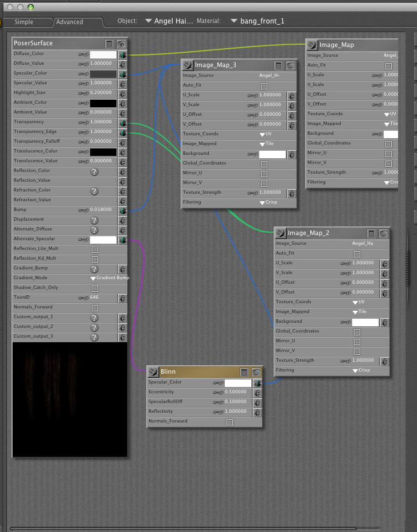This screenshot has height=532, width=417.
Task: Toggle Shadow_Catch_Only checkbox
Action: coord(95,288)
